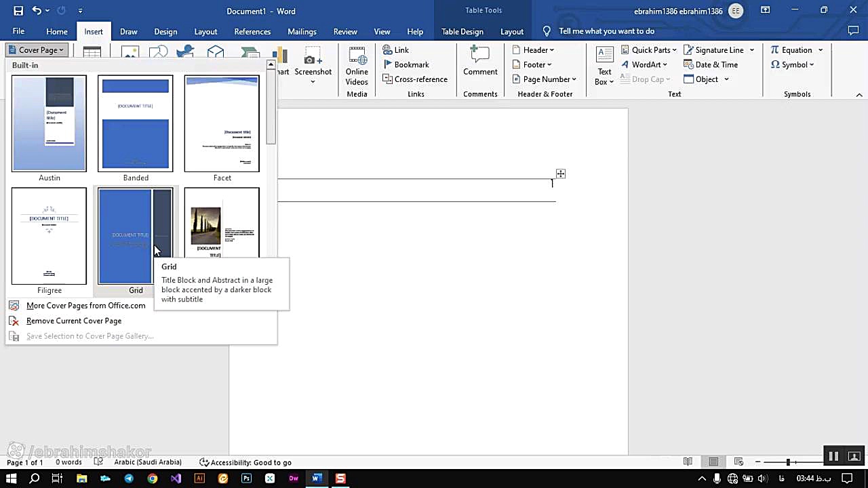Open the word count in status bar
The width and height of the screenshot is (868, 488).
click(68, 462)
